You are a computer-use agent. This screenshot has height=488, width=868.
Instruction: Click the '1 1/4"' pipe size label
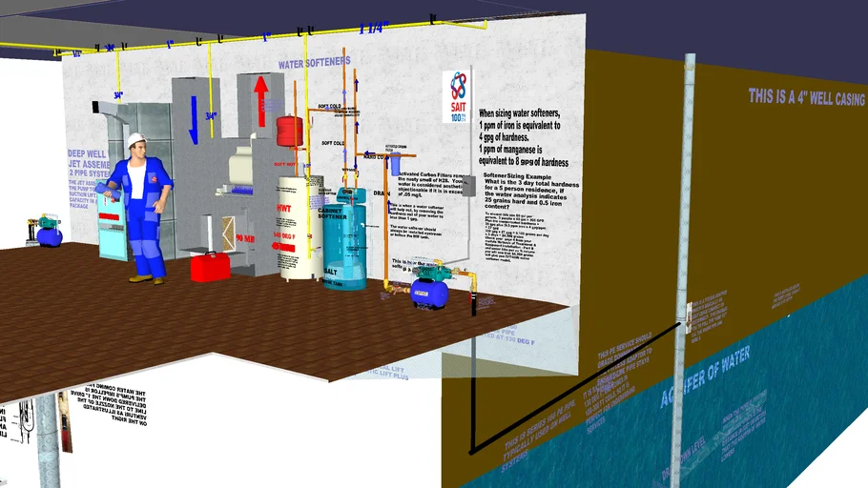pos(374,28)
